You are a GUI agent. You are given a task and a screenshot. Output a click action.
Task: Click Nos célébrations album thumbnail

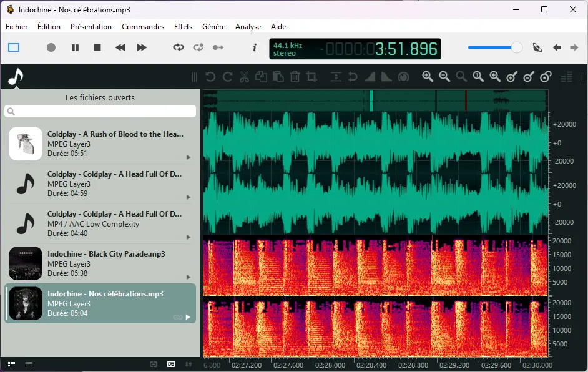(x=26, y=303)
